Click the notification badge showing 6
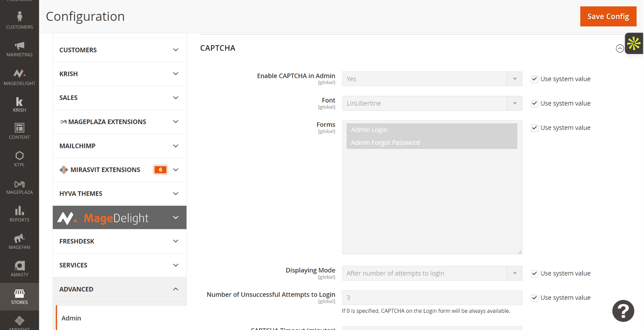The width and height of the screenshot is (644, 330). [x=160, y=170]
